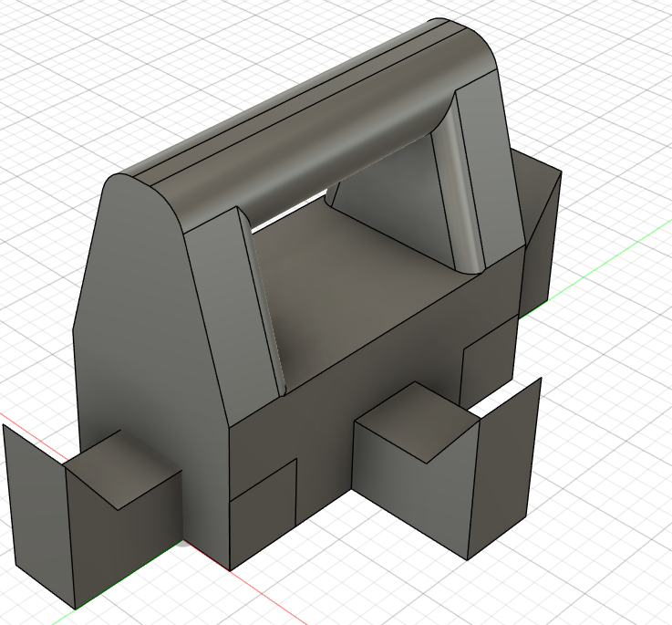Select top face of front-right cube block
Screen dimensions: 672x625
pos(418,421)
